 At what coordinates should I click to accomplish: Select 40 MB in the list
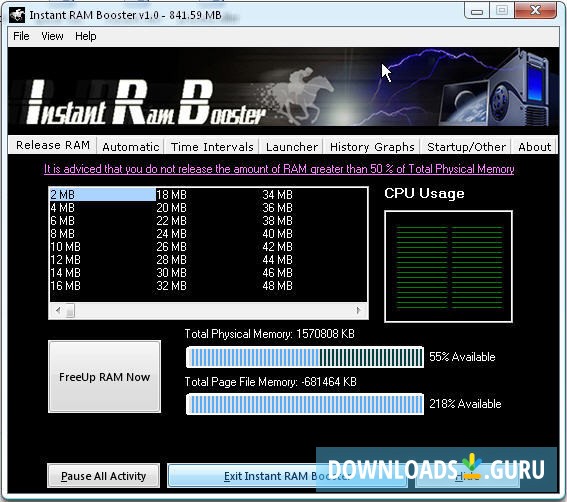(277, 234)
